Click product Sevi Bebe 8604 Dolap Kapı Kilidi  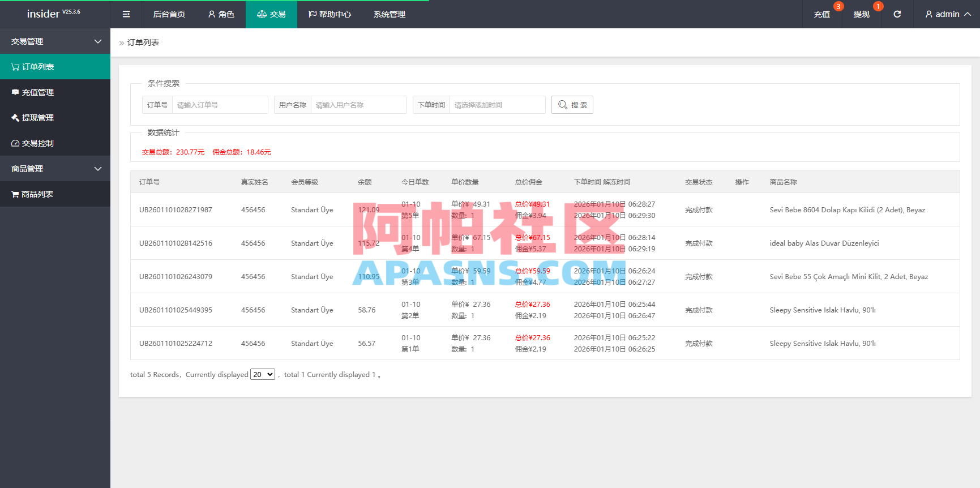point(848,209)
